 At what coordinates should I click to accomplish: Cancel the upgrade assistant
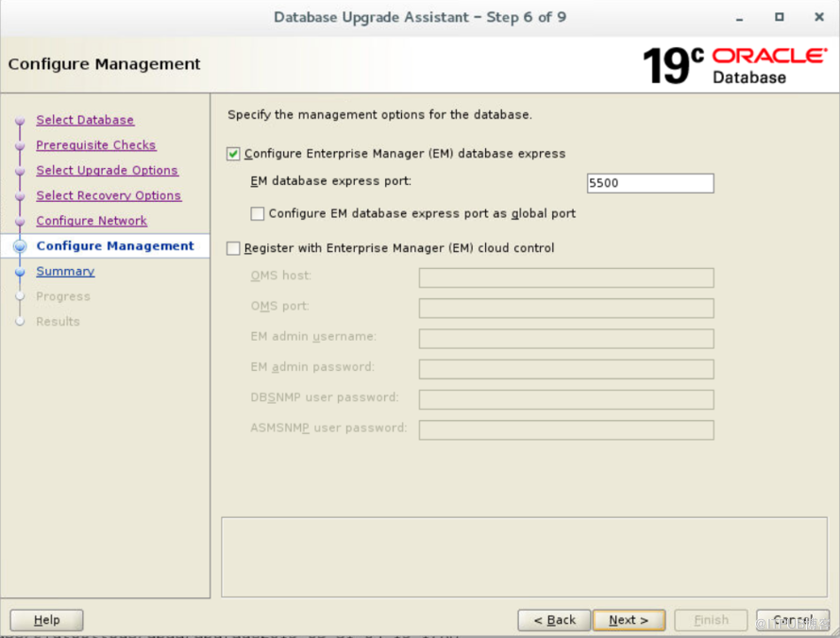[x=793, y=620]
